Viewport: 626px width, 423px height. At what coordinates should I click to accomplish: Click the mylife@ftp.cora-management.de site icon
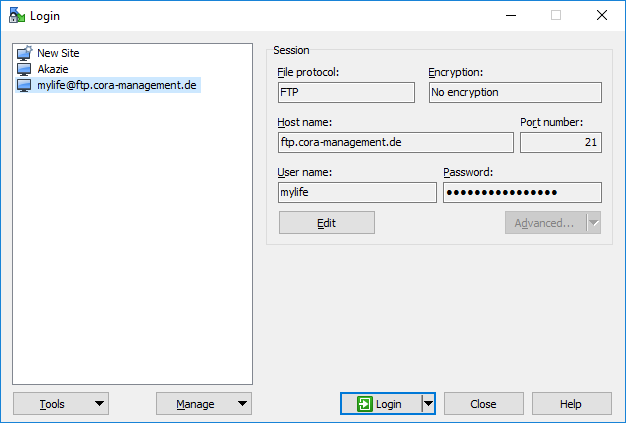point(25,86)
